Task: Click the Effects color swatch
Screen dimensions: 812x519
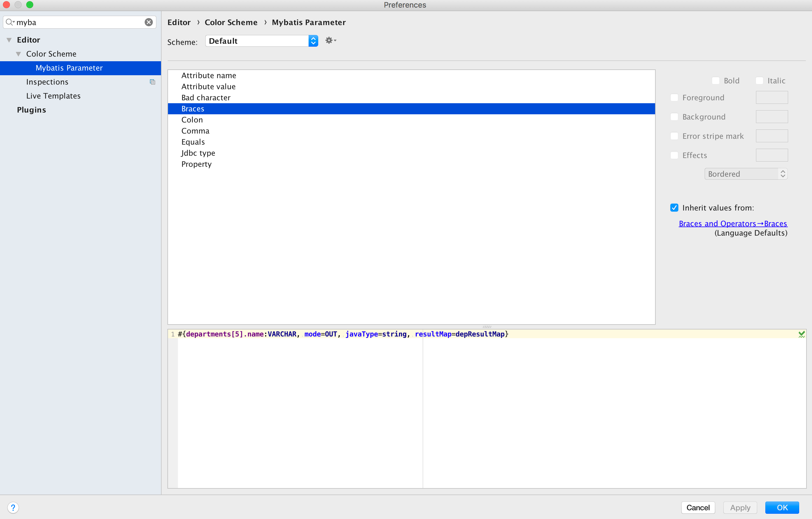Action: tap(772, 155)
